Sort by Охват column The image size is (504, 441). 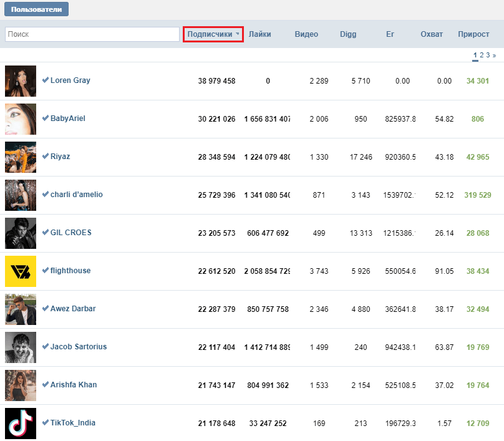pos(432,34)
